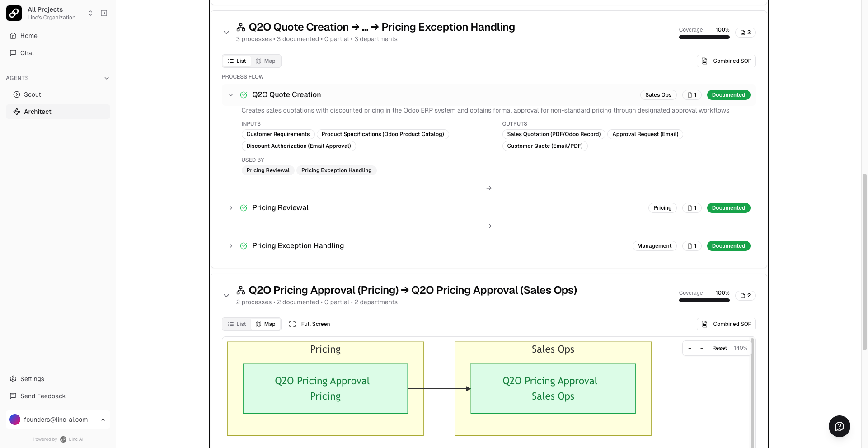
Task: Open Combined SOP for Pricing Approval flow
Action: point(726,324)
